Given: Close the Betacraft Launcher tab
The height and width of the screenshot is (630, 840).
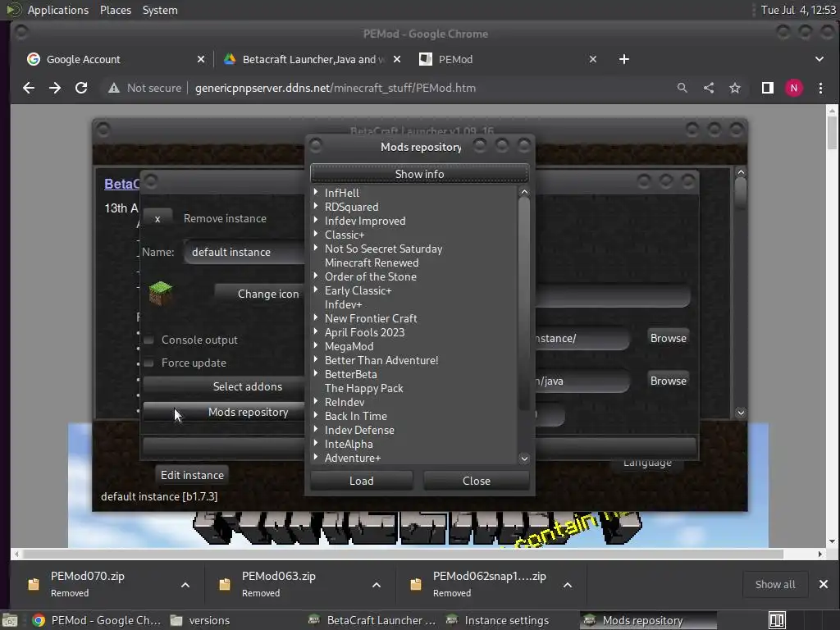Looking at the screenshot, I should (x=397, y=59).
